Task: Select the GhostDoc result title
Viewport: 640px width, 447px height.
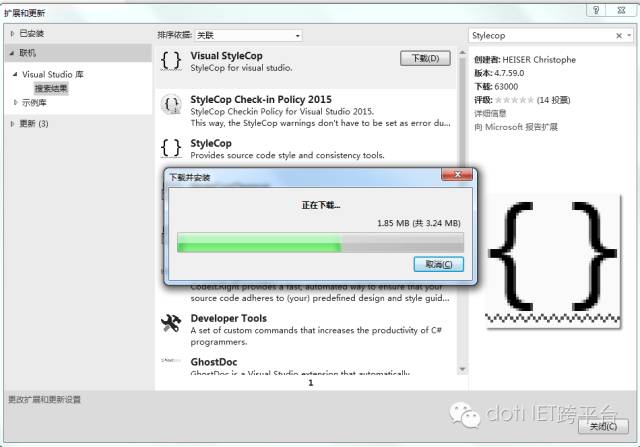Action: (214, 362)
